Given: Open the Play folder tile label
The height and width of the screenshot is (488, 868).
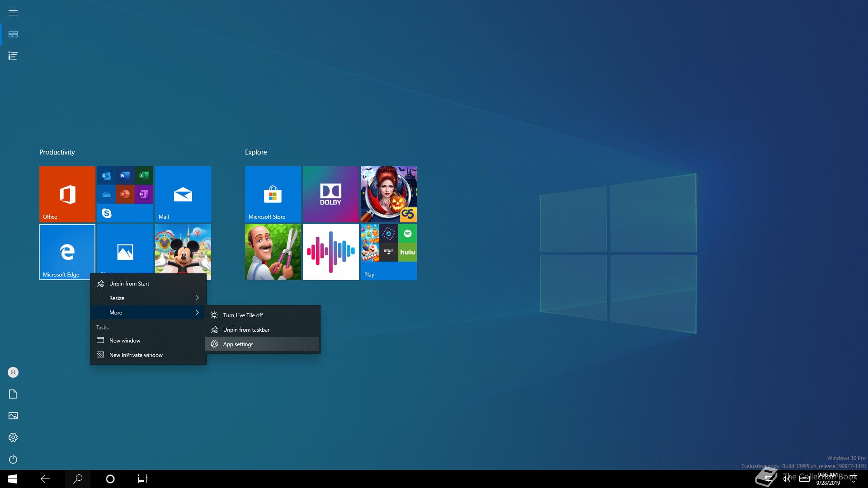Looking at the screenshot, I should 369,275.
